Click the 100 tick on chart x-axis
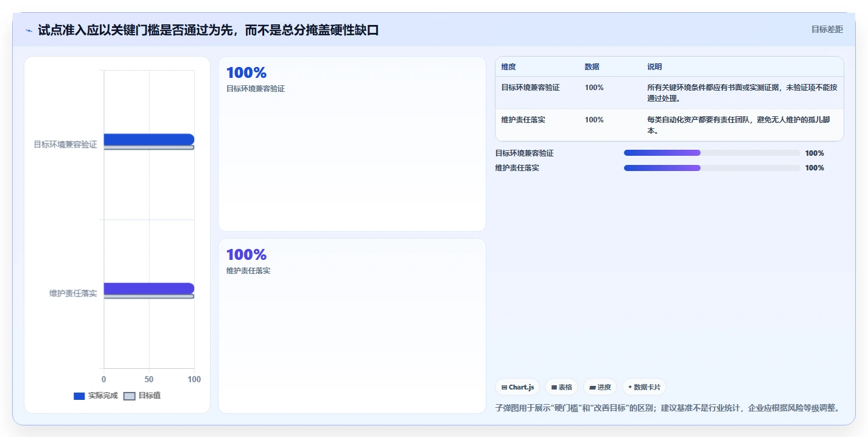The width and height of the screenshot is (868, 437). click(194, 379)
